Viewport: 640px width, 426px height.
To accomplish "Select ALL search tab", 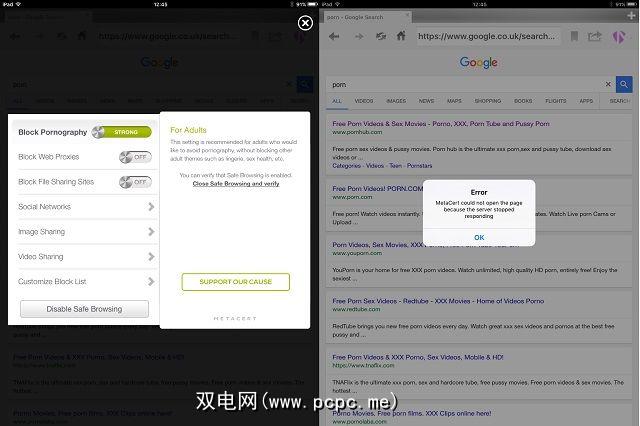I will 337,101.
